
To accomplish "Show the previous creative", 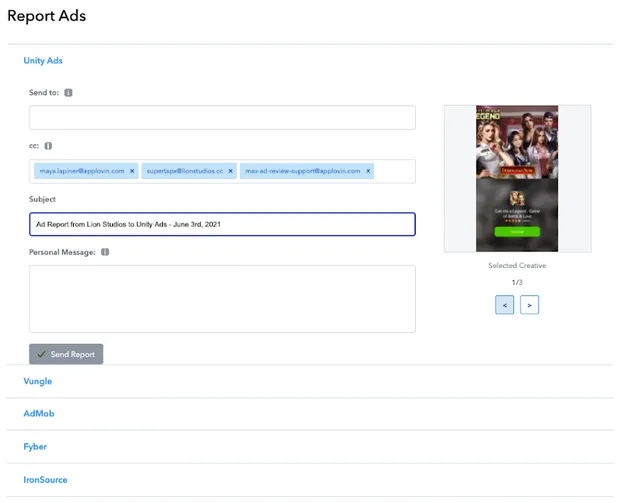I will point(505,305).
